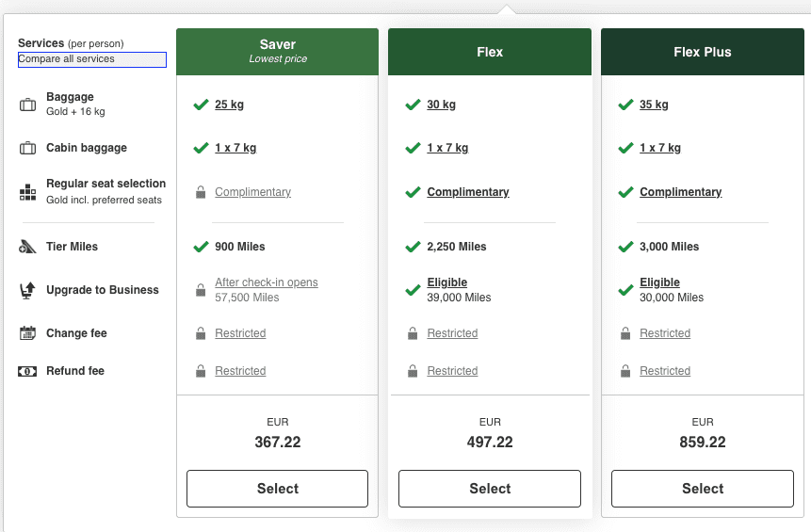Screen dimensions: 811x532
Task: Click the Change fee calendar icon
Action: point(27,333)
